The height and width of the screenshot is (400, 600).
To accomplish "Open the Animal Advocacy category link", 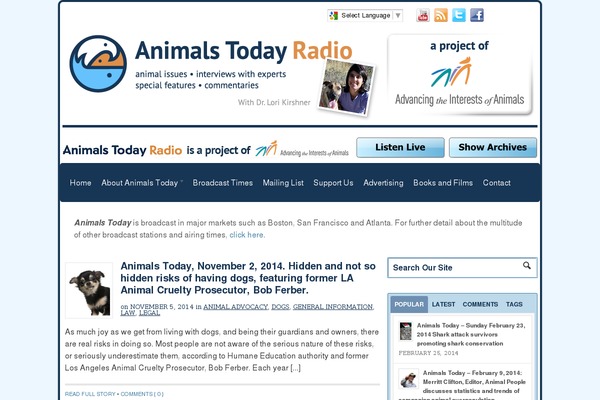I will (235, 307).
